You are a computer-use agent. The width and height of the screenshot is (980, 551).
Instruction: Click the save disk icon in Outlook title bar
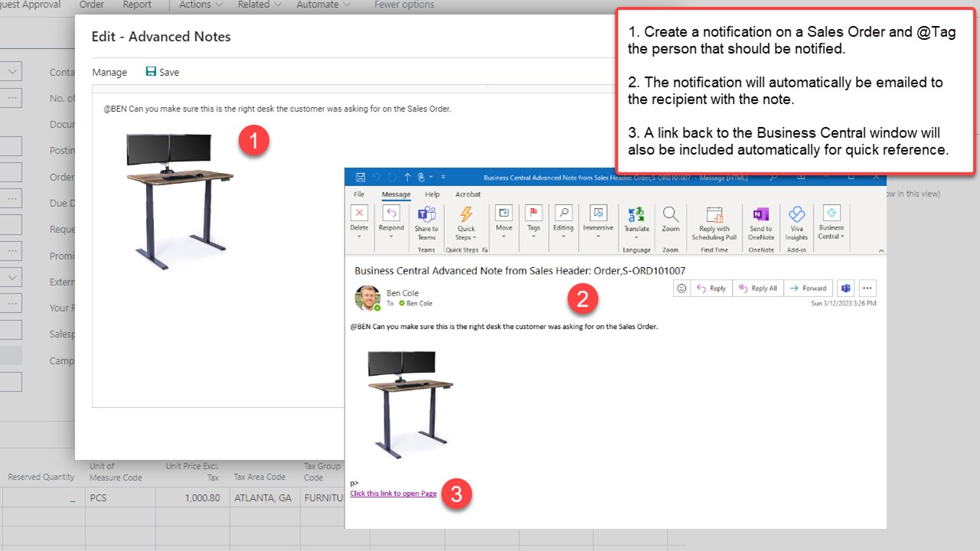click(x=359, y=177)
